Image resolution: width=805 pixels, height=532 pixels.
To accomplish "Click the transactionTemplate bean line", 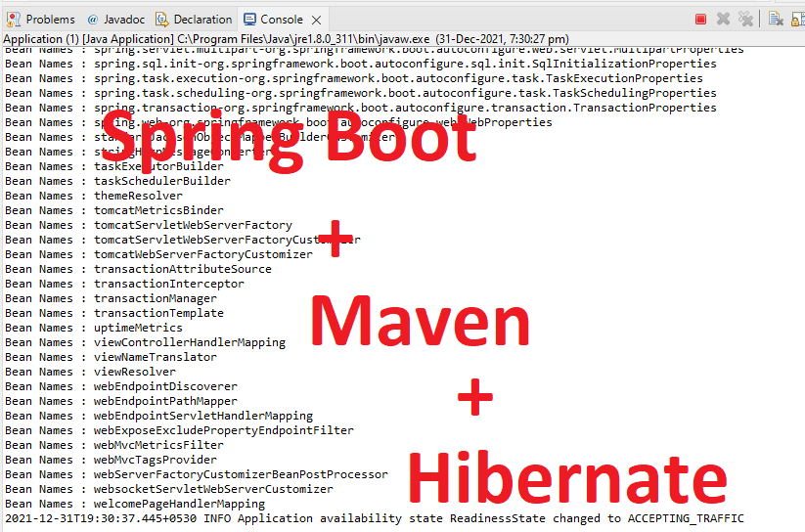I will tap(114, 313).
